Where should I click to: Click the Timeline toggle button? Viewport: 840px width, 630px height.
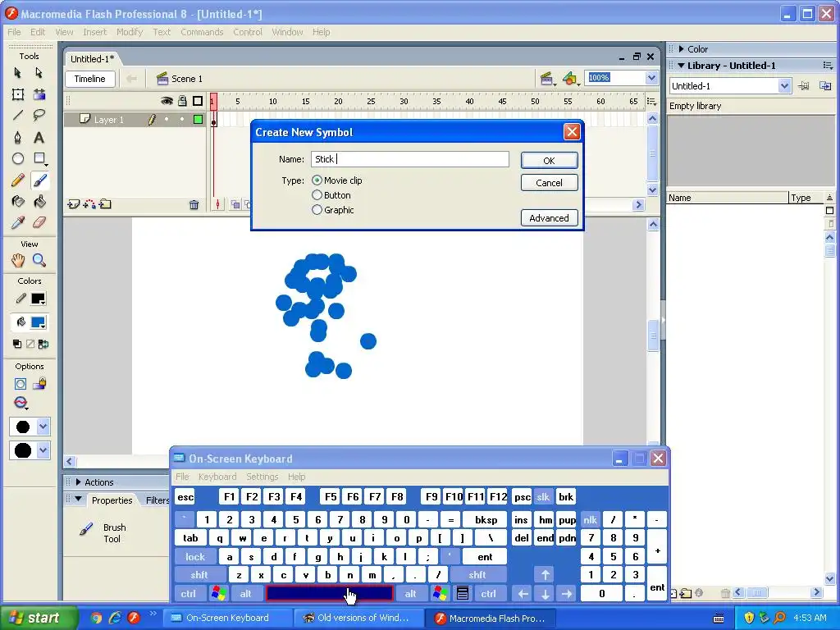pyautogui.click(x=90, y=79)
